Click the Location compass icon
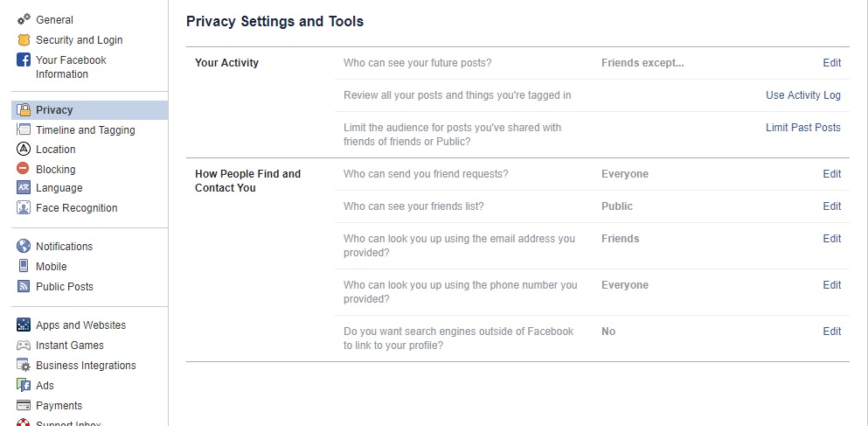The width and height of the screenshot is (868, 426). (24, 149)
